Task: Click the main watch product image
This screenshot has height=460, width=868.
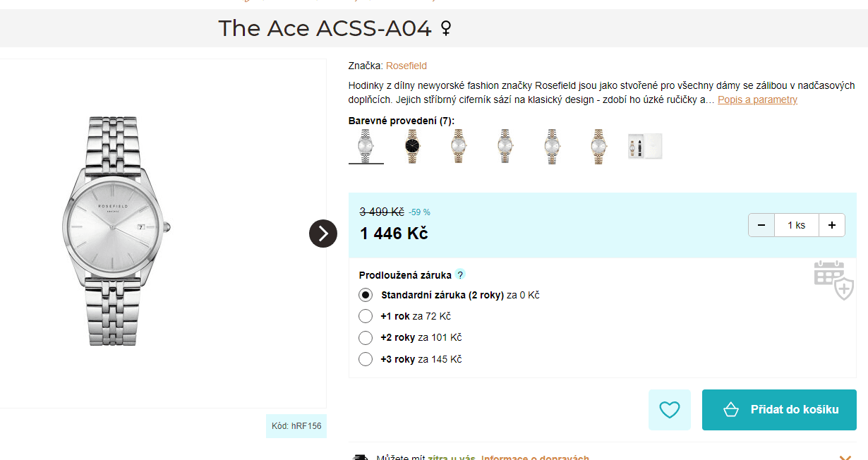Action: click(x=116, y=229)
